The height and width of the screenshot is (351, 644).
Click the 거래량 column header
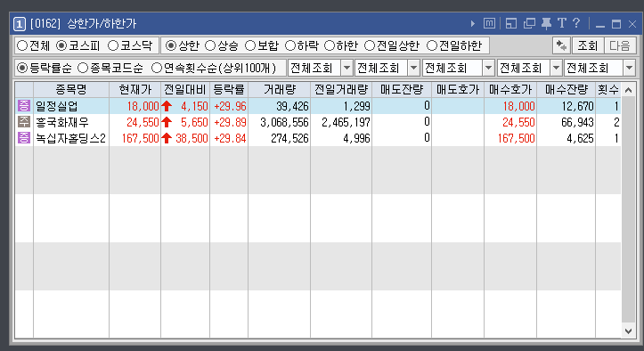click(280, 90)
